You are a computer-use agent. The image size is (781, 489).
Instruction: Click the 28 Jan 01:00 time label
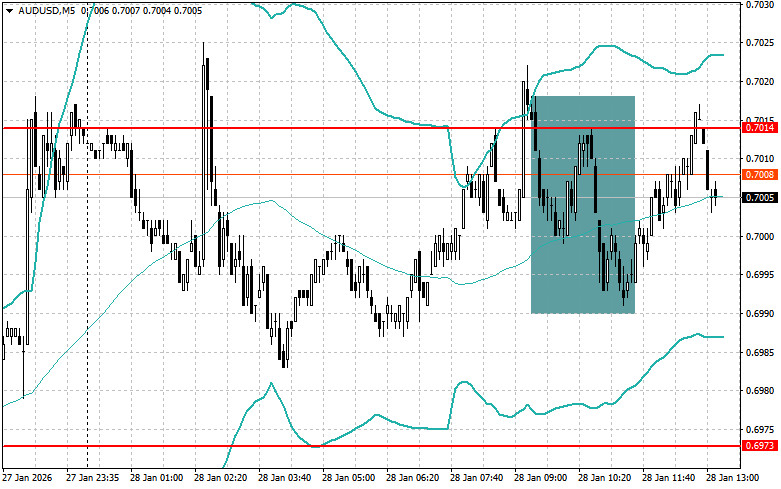click(x=156, y=478)
